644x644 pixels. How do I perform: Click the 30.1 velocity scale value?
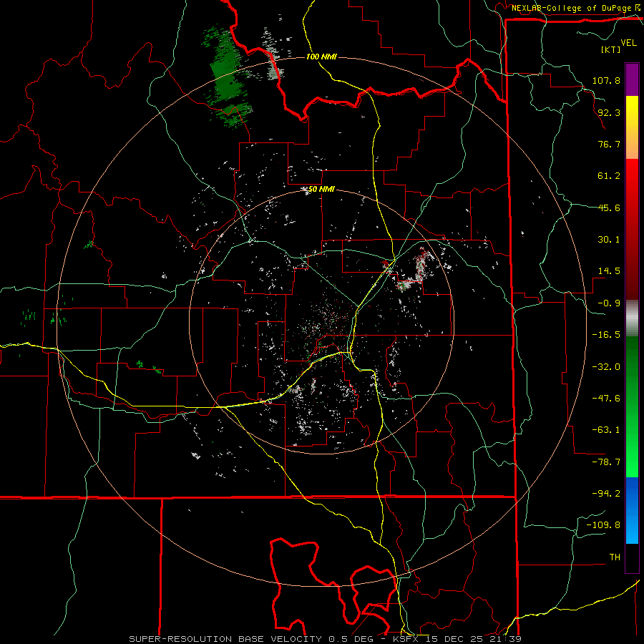pos(609,240)
